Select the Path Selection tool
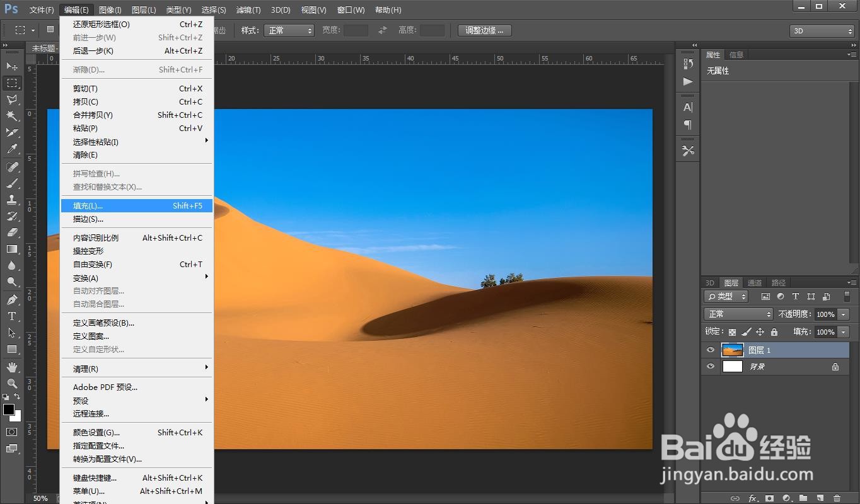The image size is (860, 504). 11,333
